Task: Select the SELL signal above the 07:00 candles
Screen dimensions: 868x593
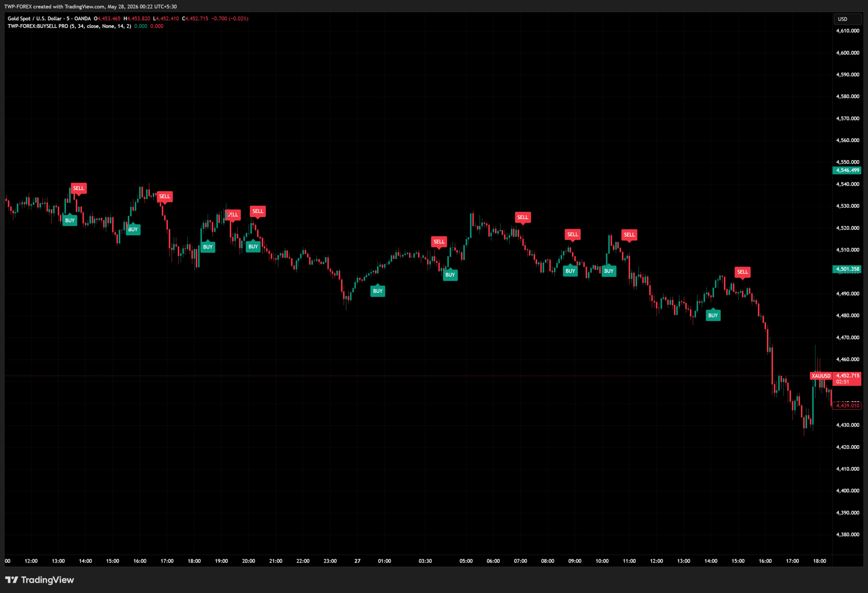Action: [x=522, y=217]
